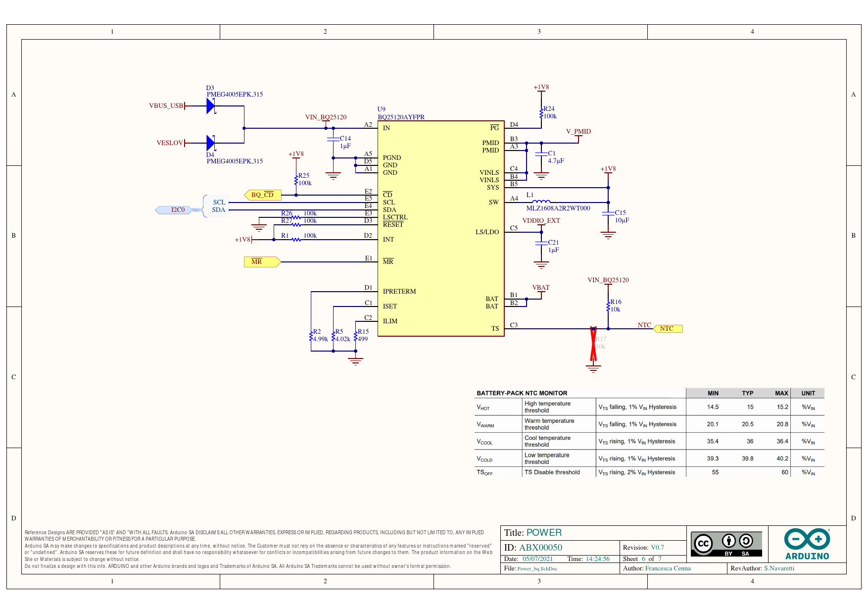Select the yellow MR port tag
Screen dimensions: 868x614
click(x=262, y=262)
